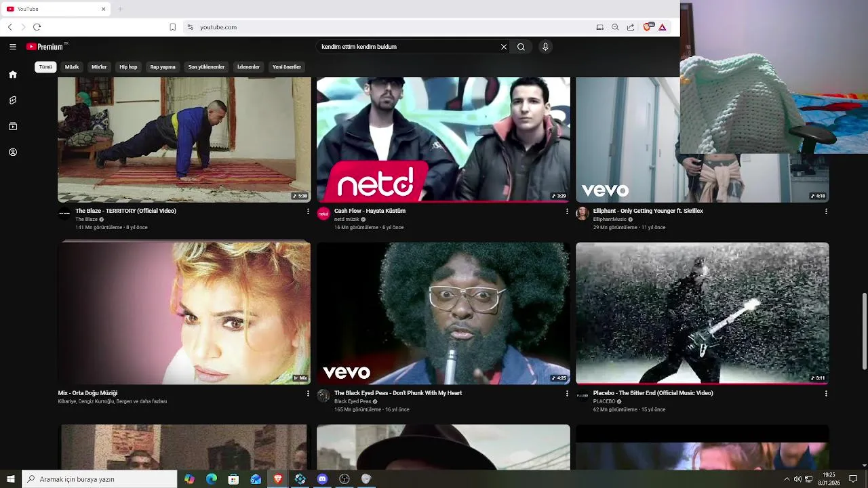Screen dimensions: 868x488
Task: Open Microsoft Edge from the taskbar
Action: click(212, 479)
